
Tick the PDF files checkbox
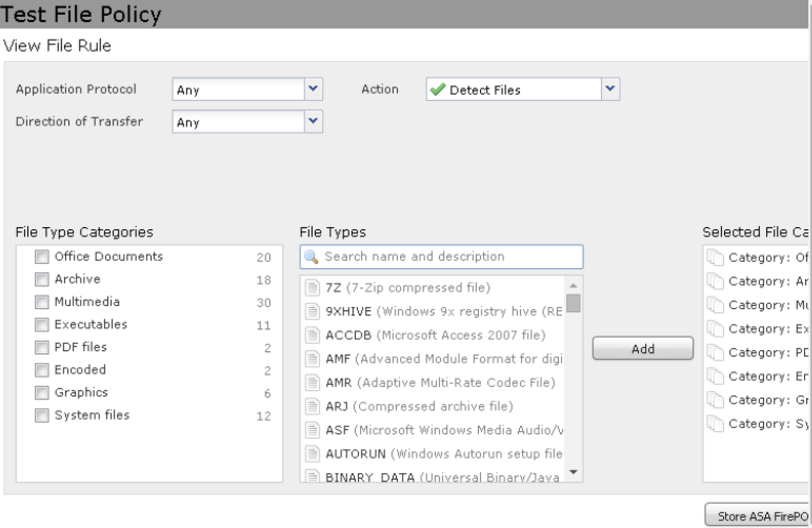point(42,347)
